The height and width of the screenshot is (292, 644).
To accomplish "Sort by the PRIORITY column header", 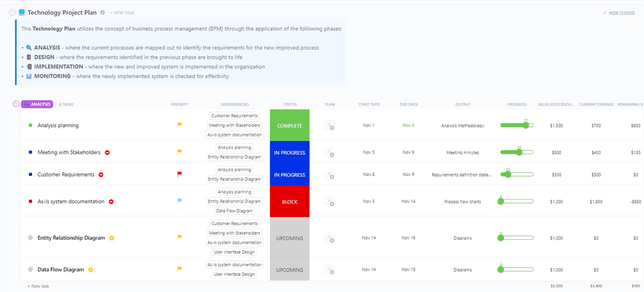I will 180,104.
